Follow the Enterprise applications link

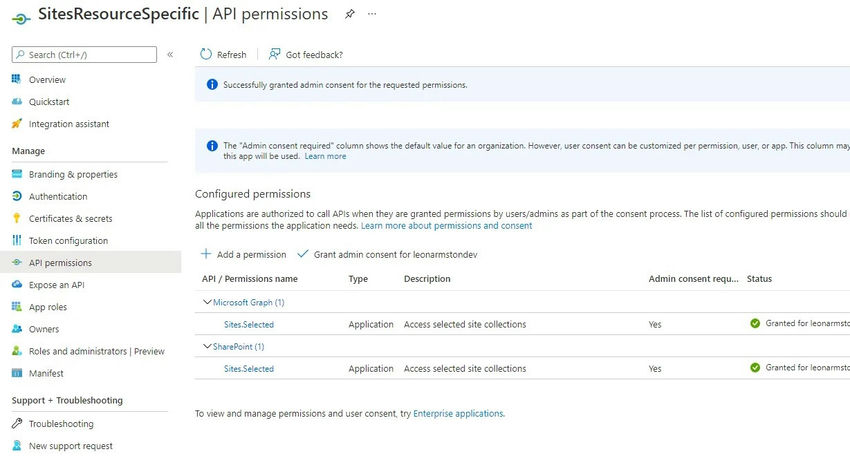point(459,413)
